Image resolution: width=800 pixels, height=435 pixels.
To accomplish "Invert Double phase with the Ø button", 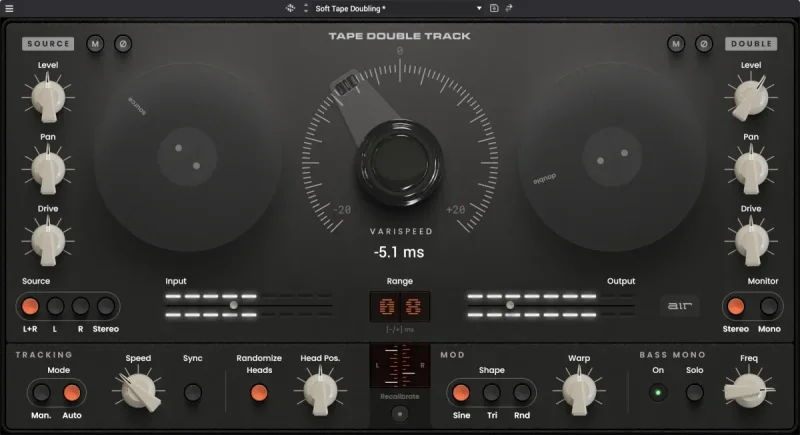I will 704,44.
